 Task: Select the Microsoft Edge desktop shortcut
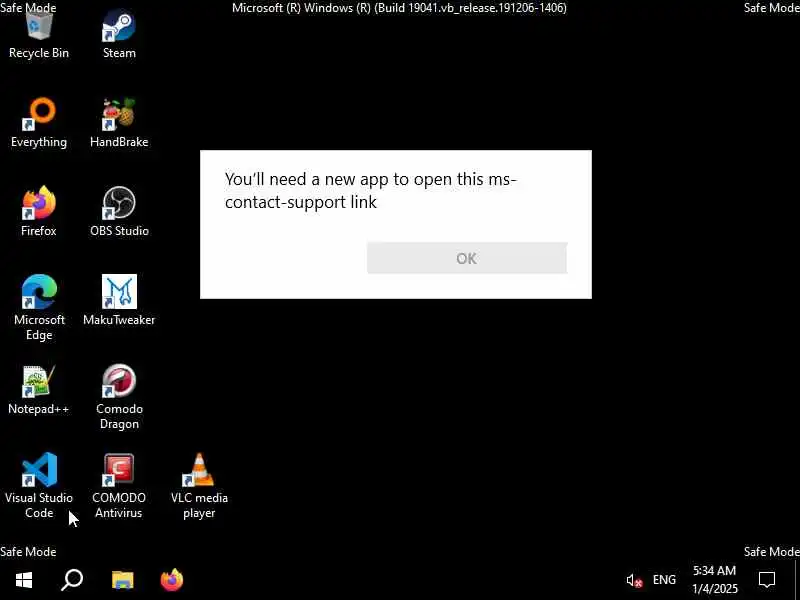click(x=39, y=308)
